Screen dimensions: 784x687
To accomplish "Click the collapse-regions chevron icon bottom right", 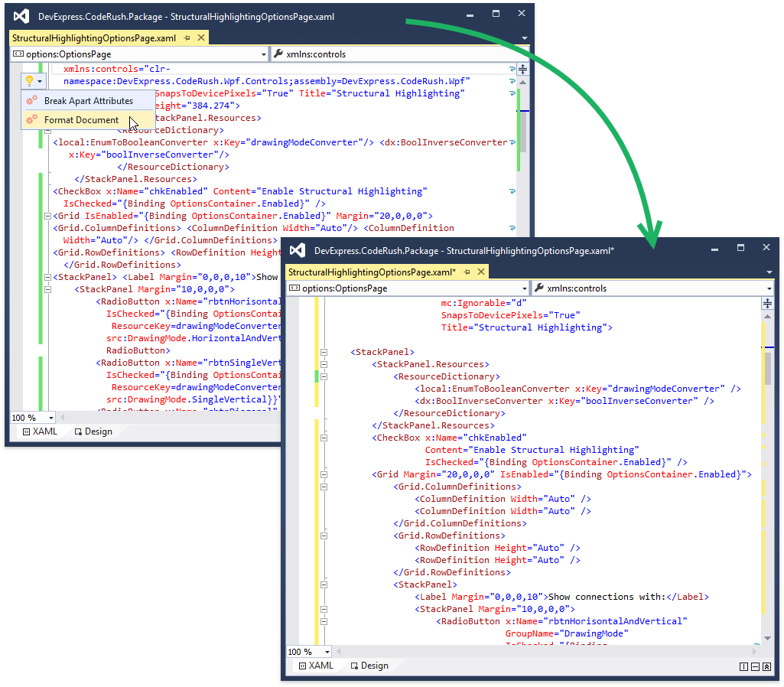I will 766,667.
